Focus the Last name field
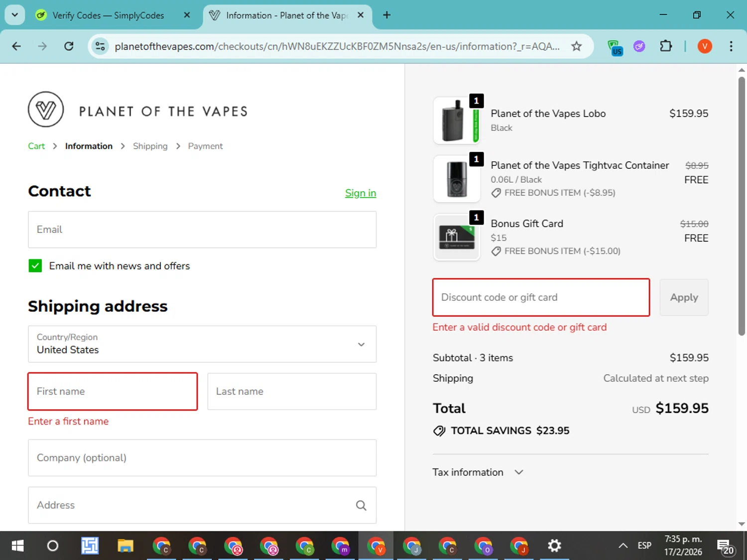This screenshot has height=560, width=747. [292, 391]
